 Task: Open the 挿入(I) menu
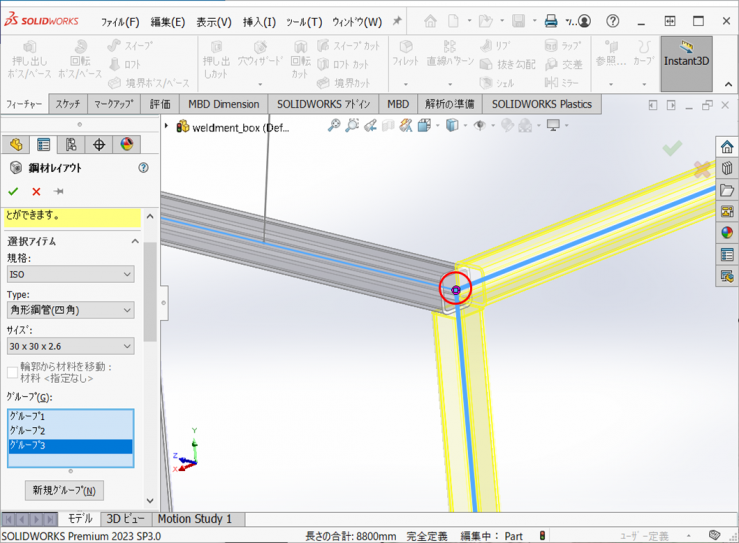click(259, 22)
